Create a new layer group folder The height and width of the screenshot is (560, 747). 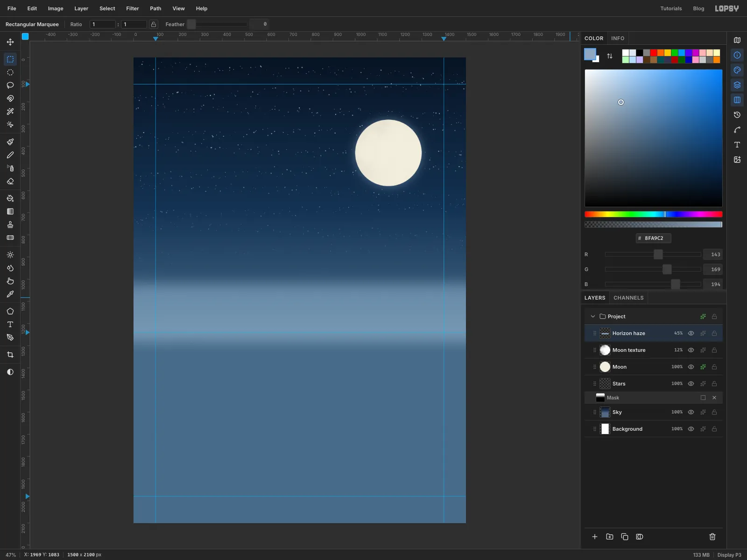click(x=610, y=537)
